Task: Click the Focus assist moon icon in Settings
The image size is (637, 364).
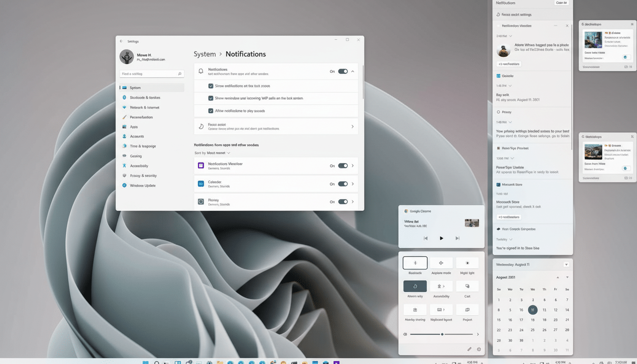Action: (x=201, y=126)
